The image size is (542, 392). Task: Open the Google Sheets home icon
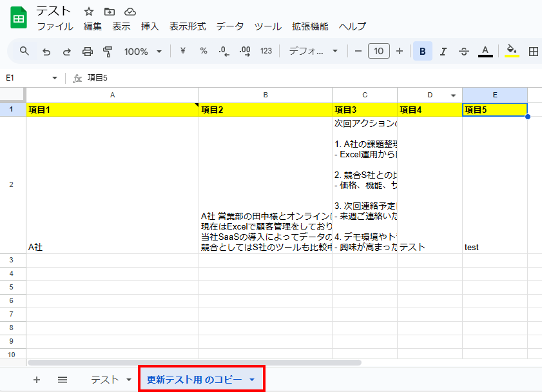19,17
